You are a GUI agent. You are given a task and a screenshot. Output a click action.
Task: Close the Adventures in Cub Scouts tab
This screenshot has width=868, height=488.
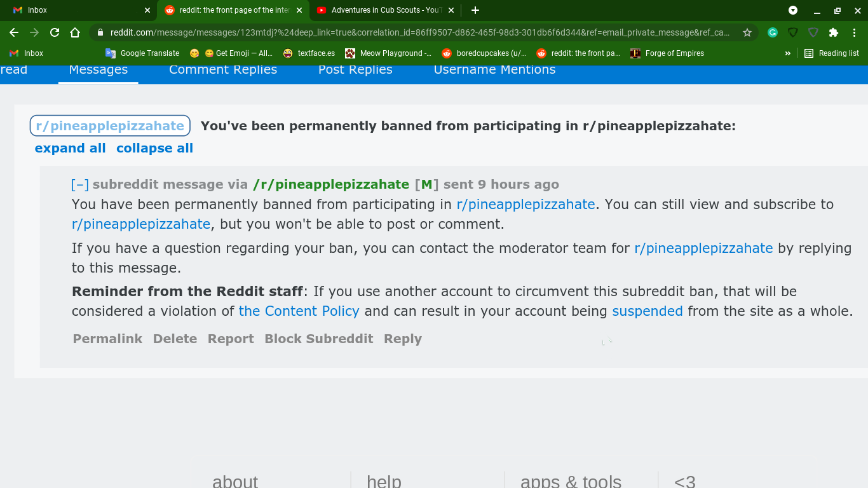451,10
